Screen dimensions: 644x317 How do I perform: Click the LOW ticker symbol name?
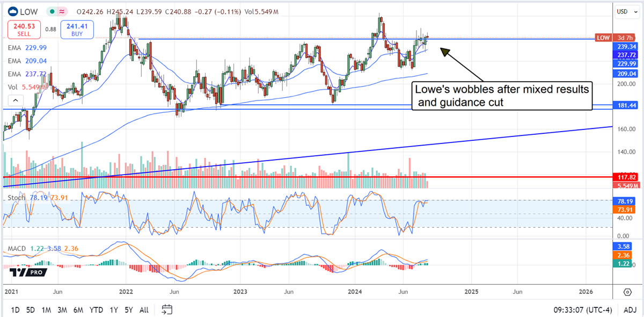[29, 11]
